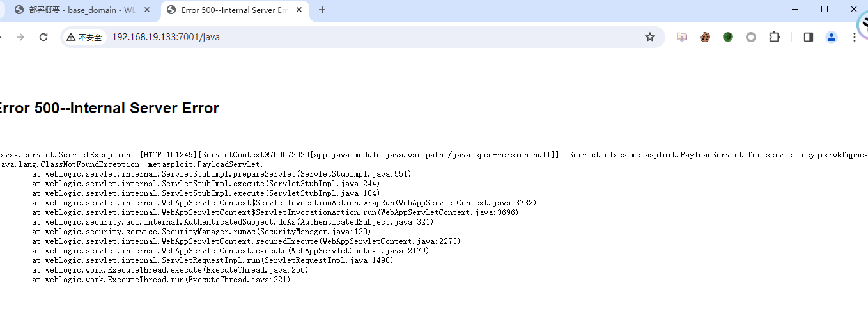Click the ServletInvocationAction.wrapRun stack line
The height and width of the screenshot is (334, 868).
tap(284, 203)
